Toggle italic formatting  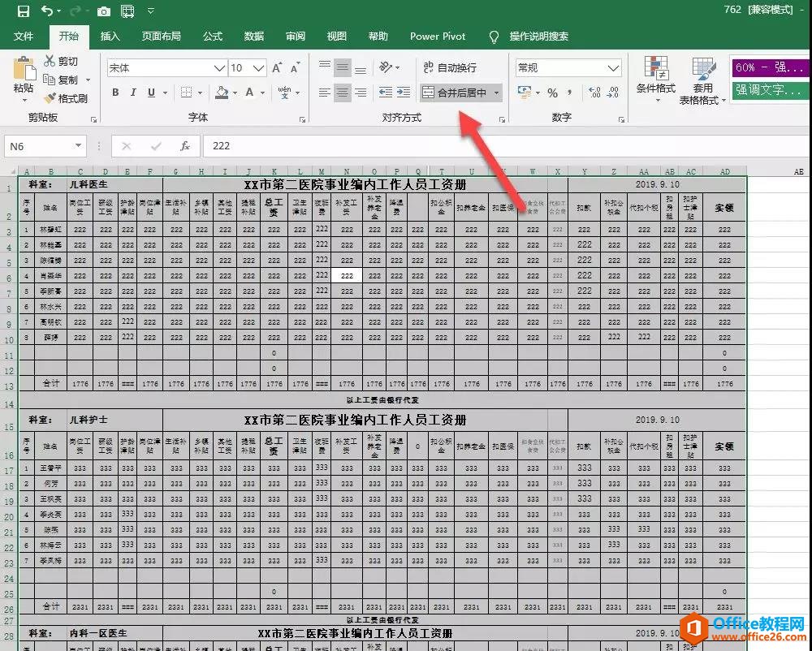click(x=133, y=93)
